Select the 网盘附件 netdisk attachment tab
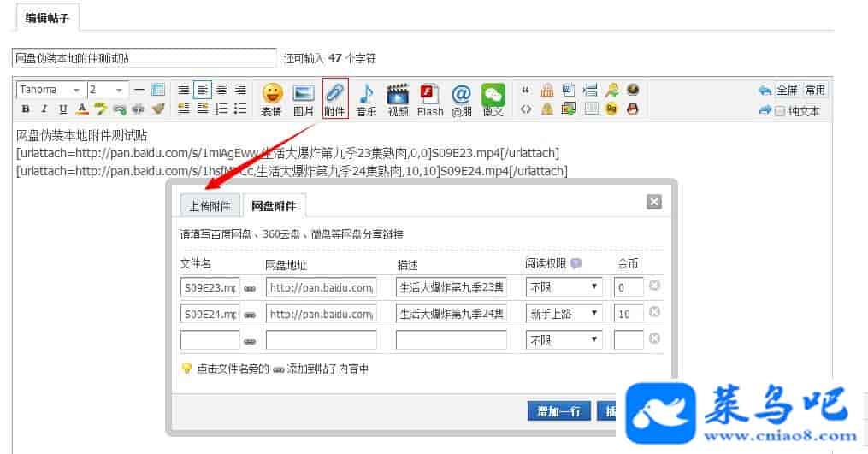Image resolution: width=868 pixels, height=454 pixels. point(274,206)
